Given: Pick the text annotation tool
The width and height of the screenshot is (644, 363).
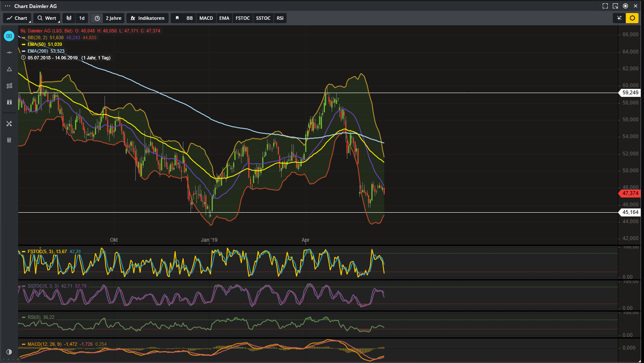Looking at the screenshot, I should 9,102.
